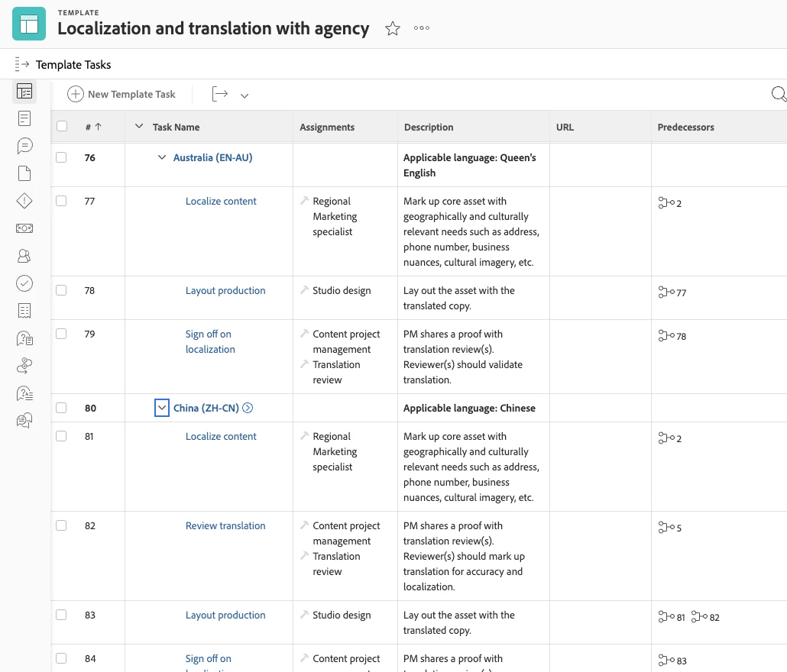Click the New Template Task button

(121, 94)
